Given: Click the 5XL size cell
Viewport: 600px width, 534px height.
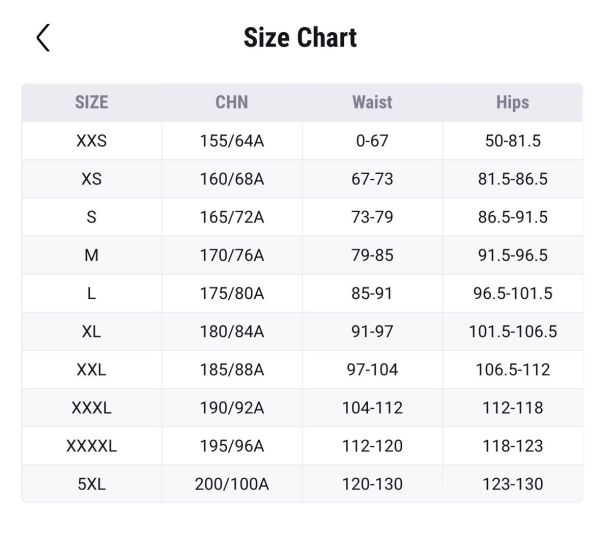Looking at the screenshot, I should click(x=91, y=484).
